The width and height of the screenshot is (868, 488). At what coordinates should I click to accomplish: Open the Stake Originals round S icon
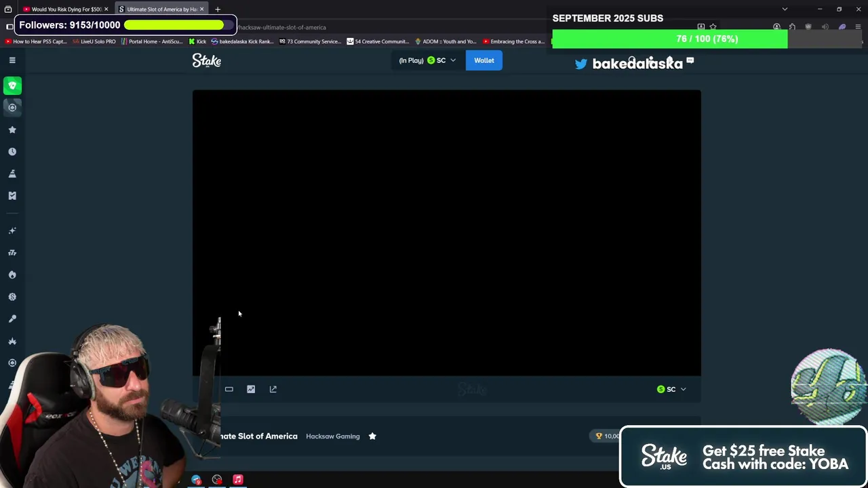[12, 297]
